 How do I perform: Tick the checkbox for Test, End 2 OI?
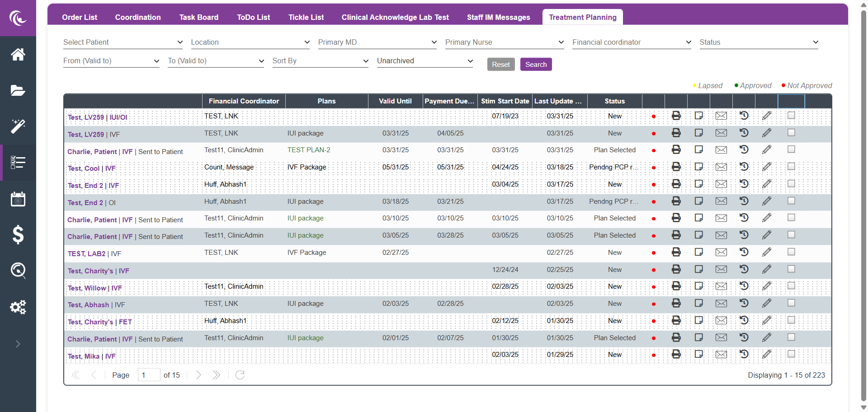791,201
